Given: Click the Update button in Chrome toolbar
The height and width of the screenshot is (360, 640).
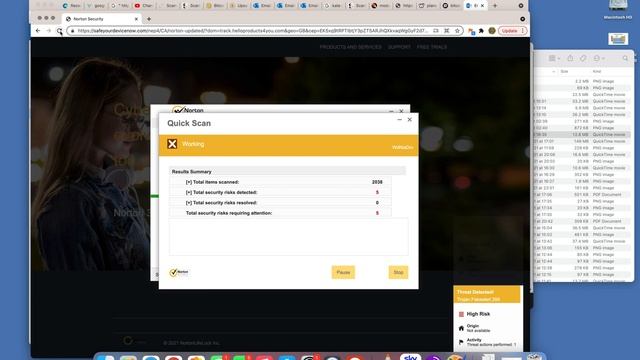Looking at the screenshot, I should 509,31.
